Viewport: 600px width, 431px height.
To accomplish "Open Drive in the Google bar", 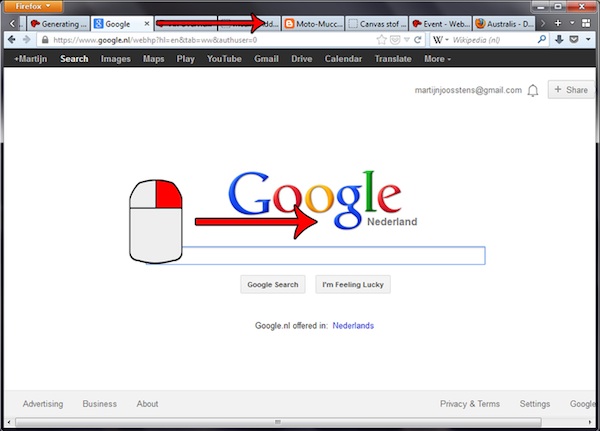I will 302,59.
